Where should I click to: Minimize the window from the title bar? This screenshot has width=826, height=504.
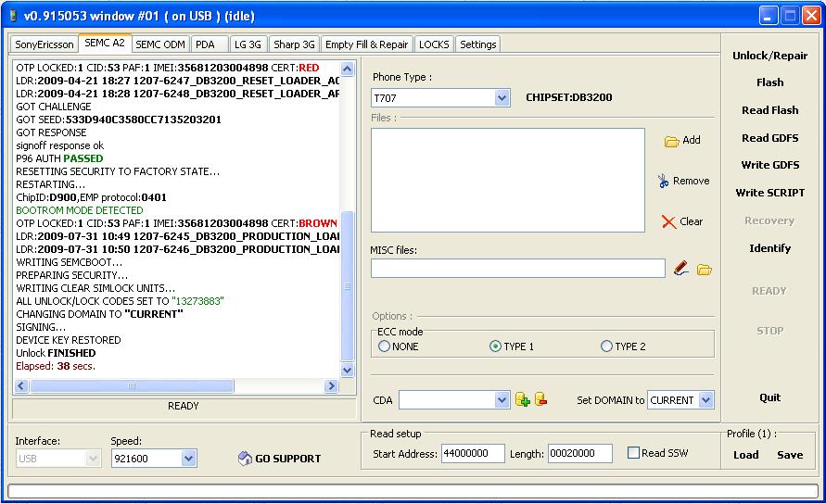768,16
